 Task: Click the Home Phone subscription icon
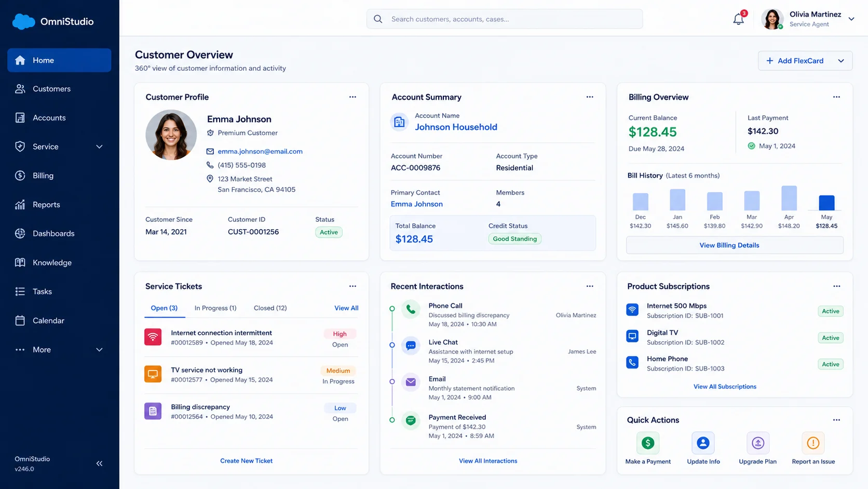point(632,362)
